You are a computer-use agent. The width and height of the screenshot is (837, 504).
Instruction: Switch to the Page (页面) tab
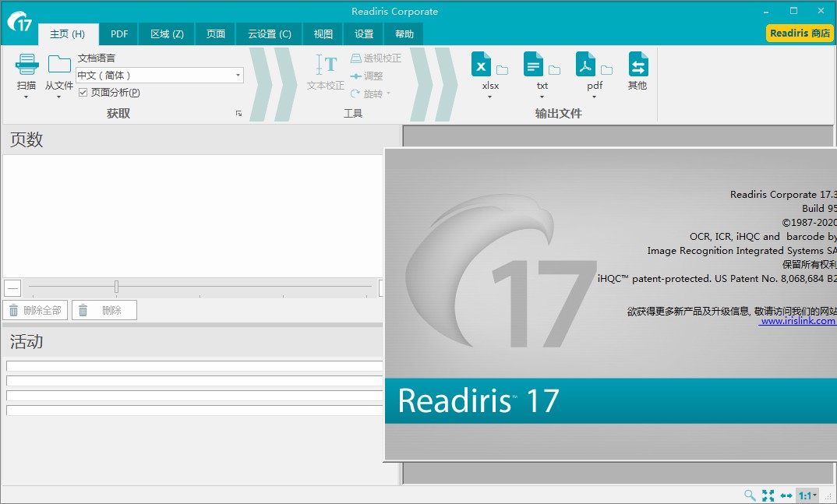[216, 34]
